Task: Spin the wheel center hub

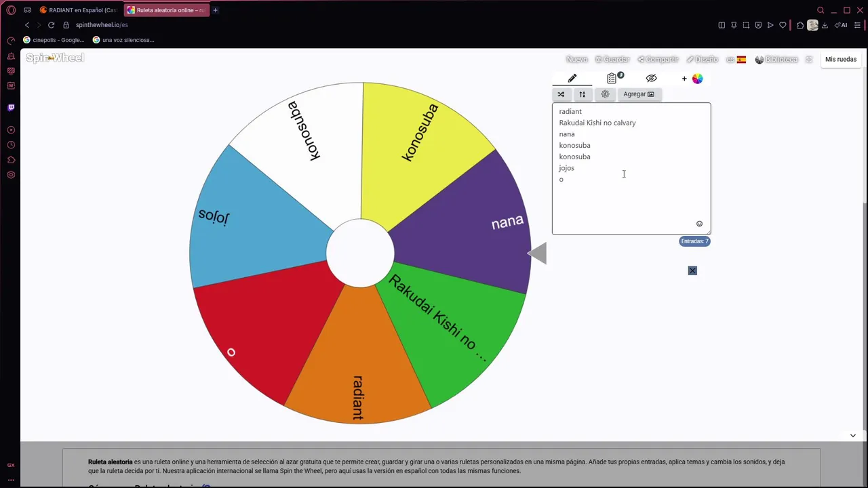Action: tap(360, 253)
